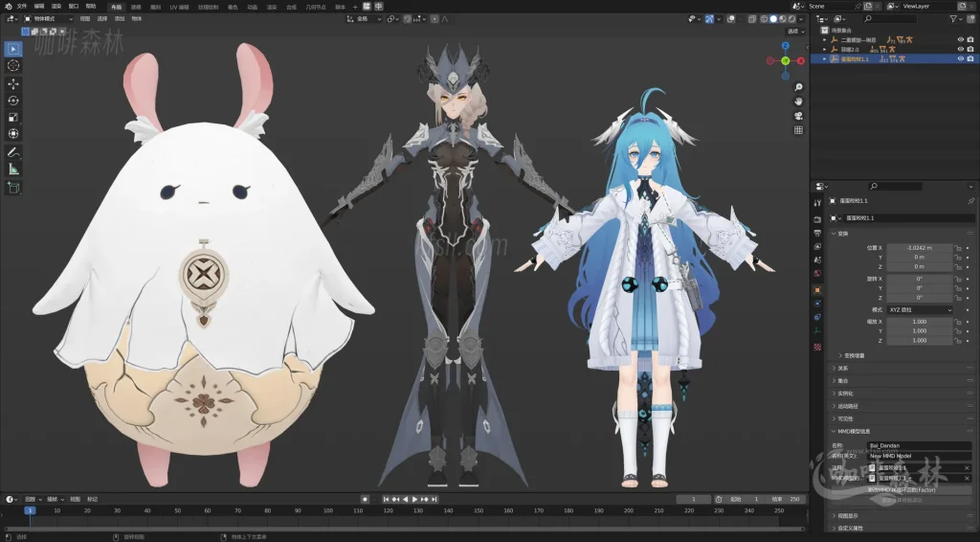This screenshot has height=542, width=980.
Task: Select the 3D Cursor tool
Action: [x=13, y=66]
